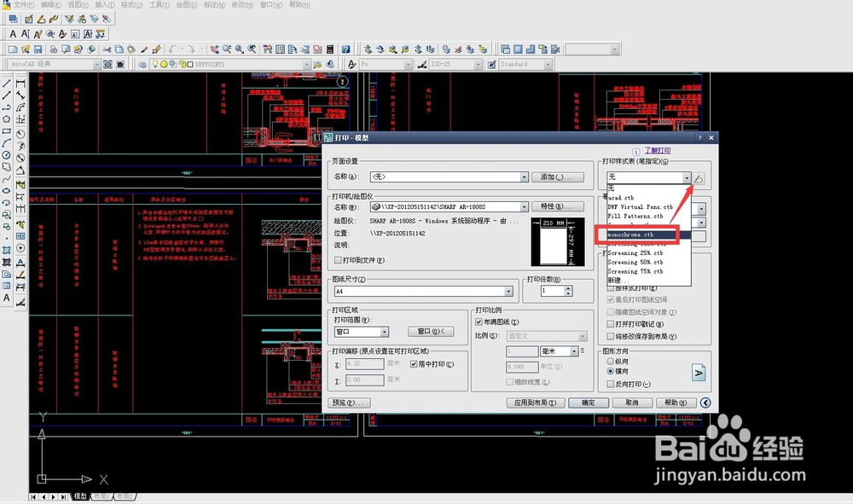Collapse the plot style table dropdown arrow
Screen dimensions: 853x504
(x=687, y=177)
